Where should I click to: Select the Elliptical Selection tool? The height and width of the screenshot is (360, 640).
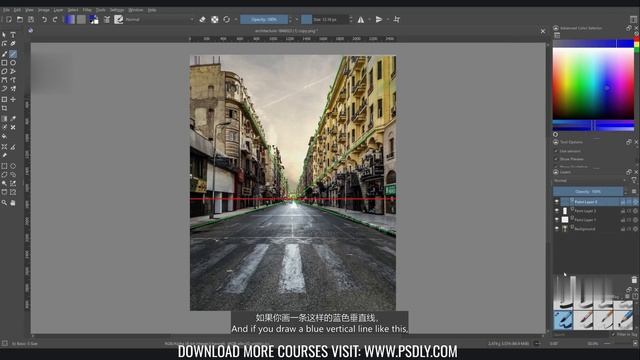pyautogui.click(x=13, y=166)
